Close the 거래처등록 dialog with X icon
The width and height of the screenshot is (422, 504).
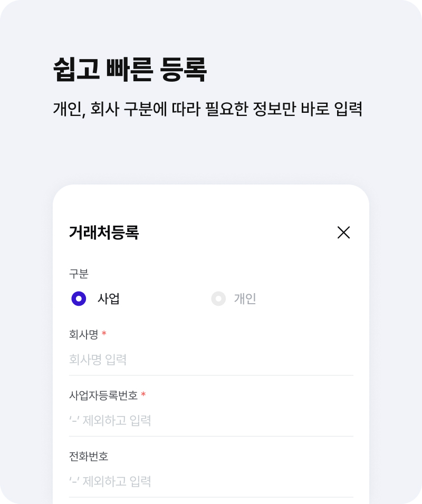tap(343, 232)
